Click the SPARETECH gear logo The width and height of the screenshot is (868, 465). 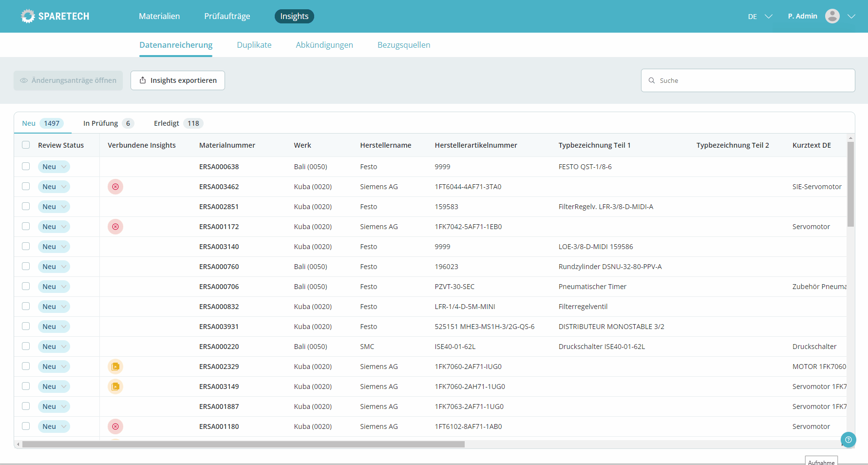click(28, 16)
